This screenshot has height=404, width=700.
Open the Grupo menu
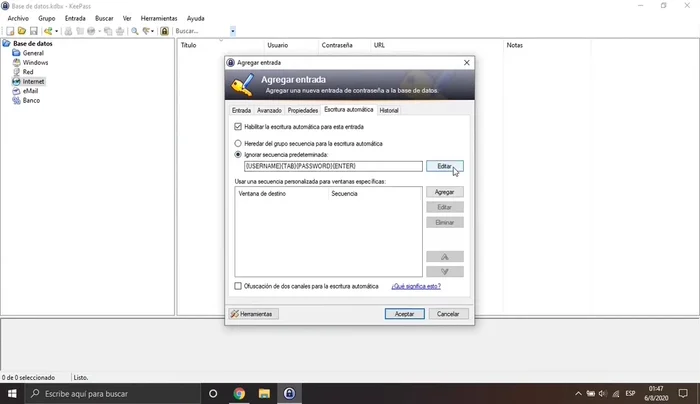click(46, 18)
